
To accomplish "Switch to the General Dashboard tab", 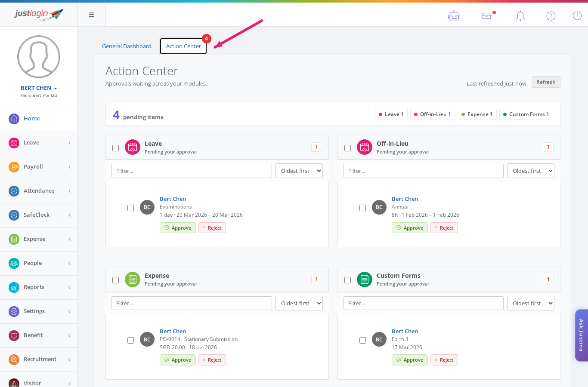I will coord(127,46).
